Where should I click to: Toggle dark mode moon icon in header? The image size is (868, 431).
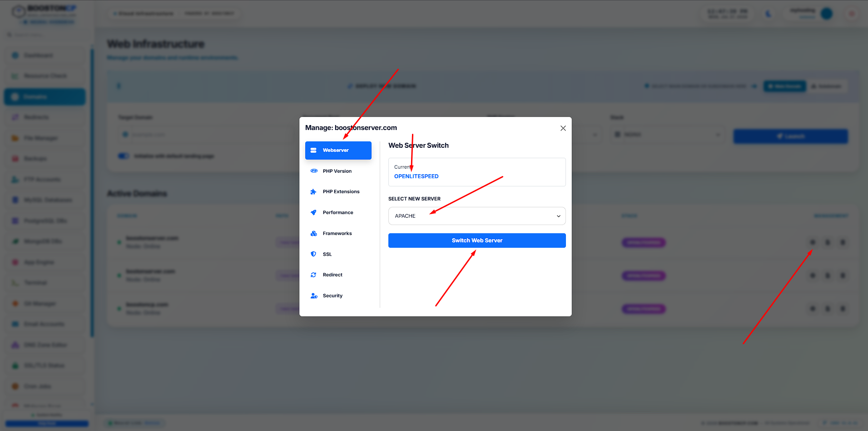pyautogui.click(x=768, y=14)
